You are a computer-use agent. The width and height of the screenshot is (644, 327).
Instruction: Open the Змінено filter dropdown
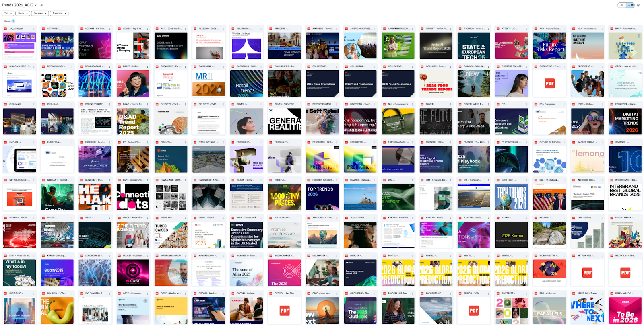40,13
